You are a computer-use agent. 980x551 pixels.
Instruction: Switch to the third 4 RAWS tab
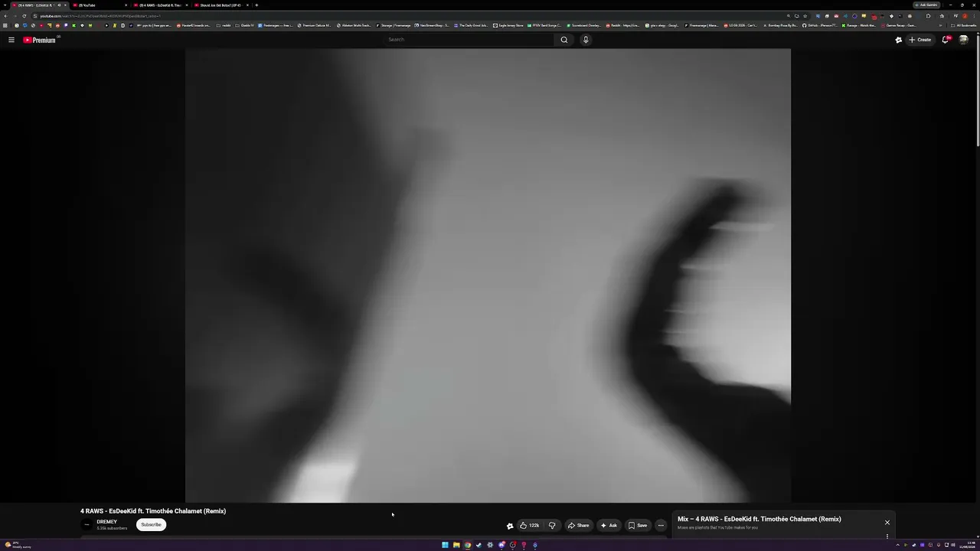159,5
